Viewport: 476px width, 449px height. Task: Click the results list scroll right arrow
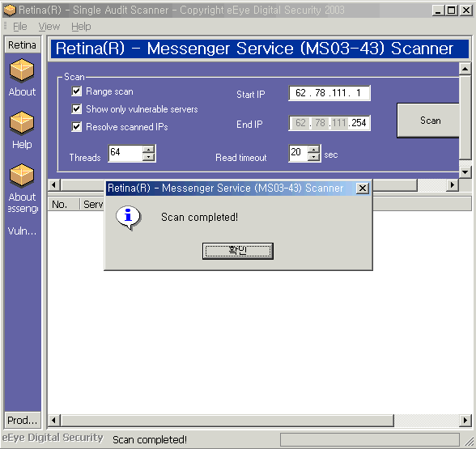[x=465, y=421]
